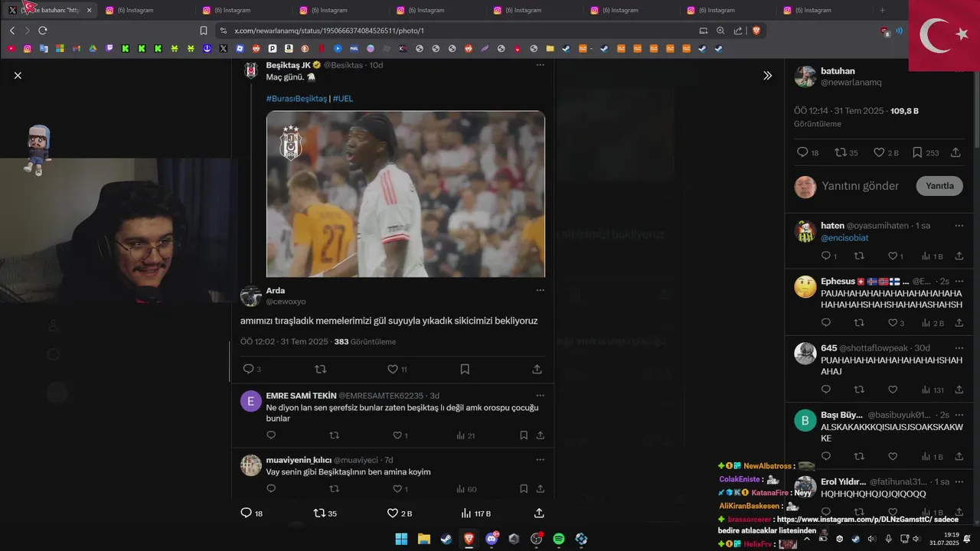Open Spotify from the taskbar
Image resolution: width=980 pixels, height=551 pixels.
[x=559, y=539]
